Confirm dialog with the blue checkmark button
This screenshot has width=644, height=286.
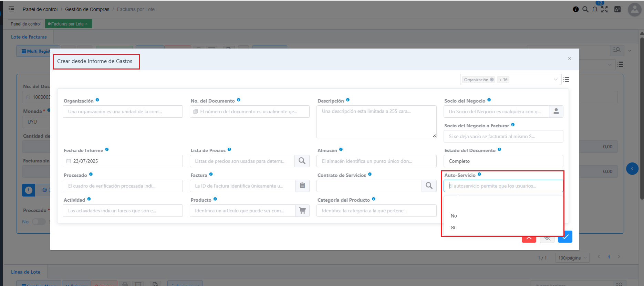(565, 237)
